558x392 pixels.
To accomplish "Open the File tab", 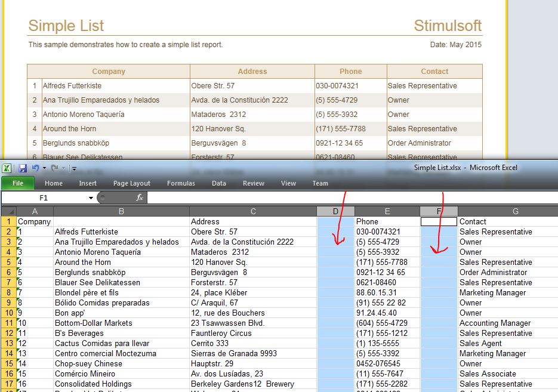I will point(18,183).
